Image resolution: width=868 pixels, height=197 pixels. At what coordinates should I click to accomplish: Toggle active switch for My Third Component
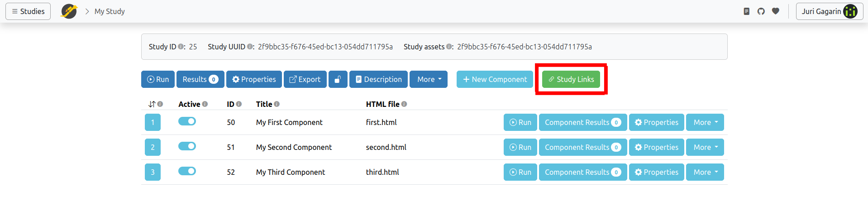click(187, 171)
